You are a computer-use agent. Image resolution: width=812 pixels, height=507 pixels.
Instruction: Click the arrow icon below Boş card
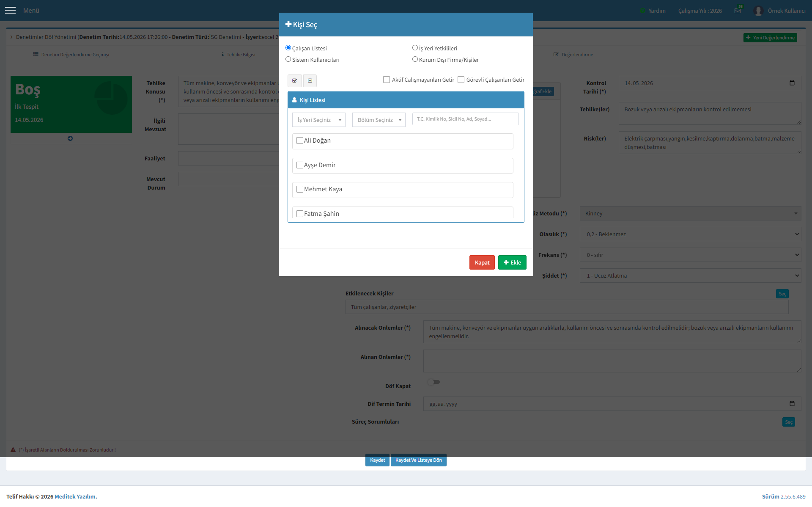[70, 138]
